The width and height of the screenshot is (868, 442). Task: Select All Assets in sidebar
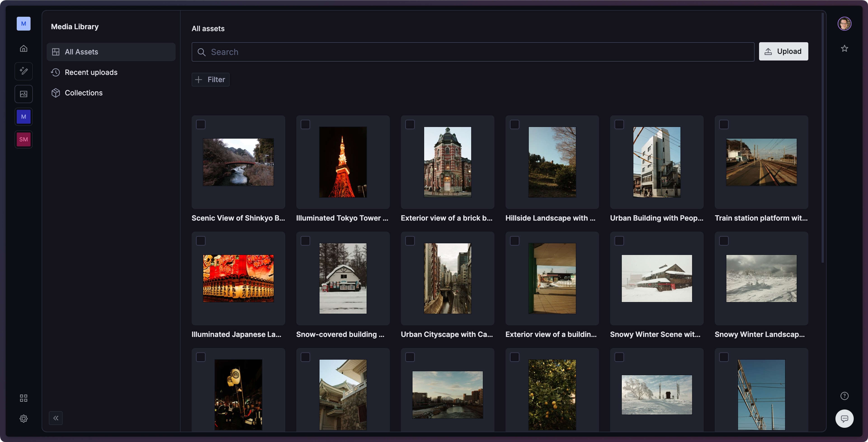pyautogui.click(x=81, y=52)
